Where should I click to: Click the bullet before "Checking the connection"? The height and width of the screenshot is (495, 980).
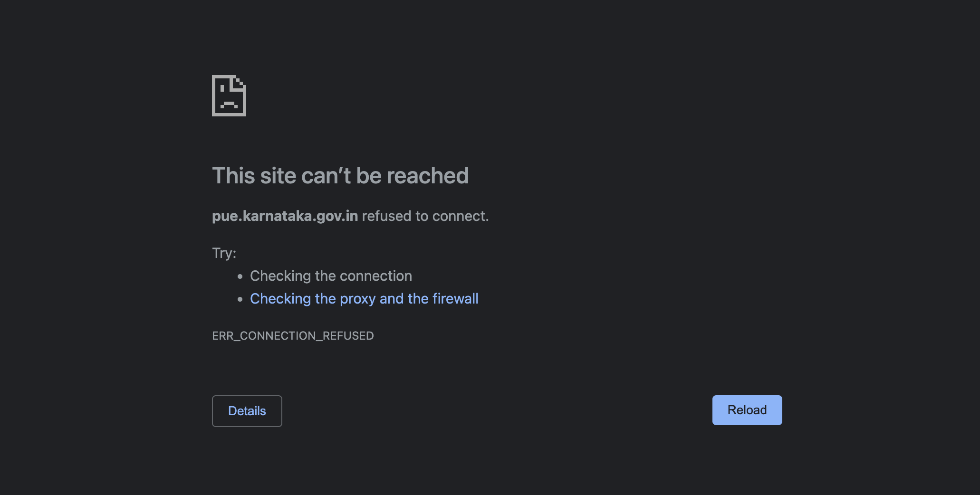(240, 276)
